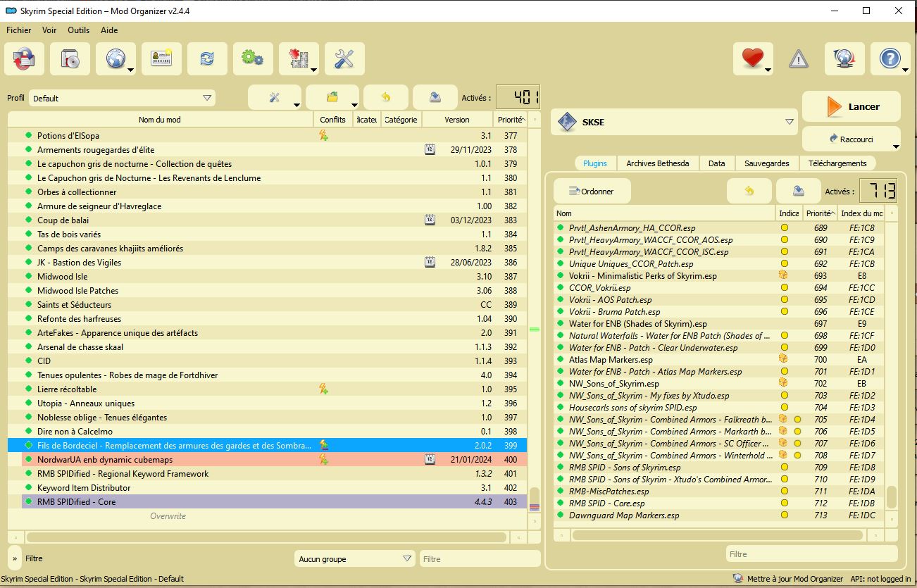This screenshot has height=588, width=917.
Task: Click the Lancer button
Action: 851,106
